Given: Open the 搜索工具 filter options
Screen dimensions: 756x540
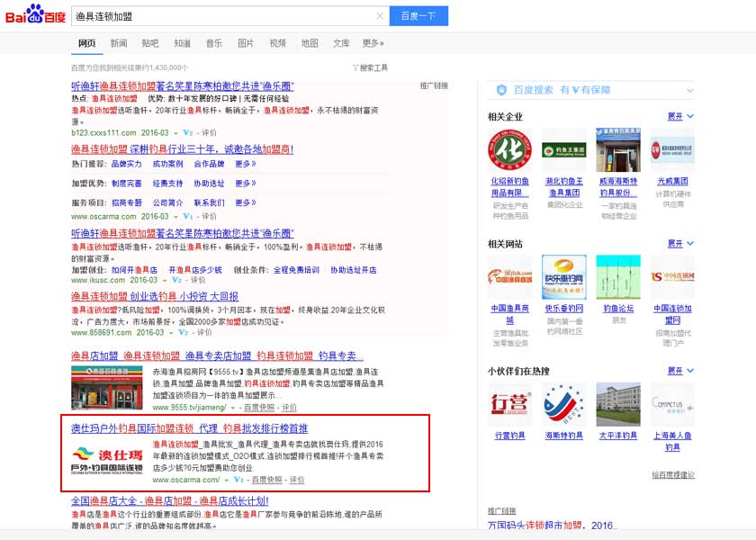Looking at the screenshot, I should [370, 68].
